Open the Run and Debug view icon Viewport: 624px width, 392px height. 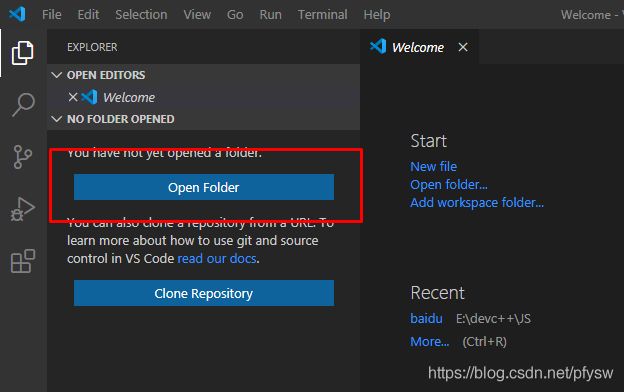[x=23, y=209]
